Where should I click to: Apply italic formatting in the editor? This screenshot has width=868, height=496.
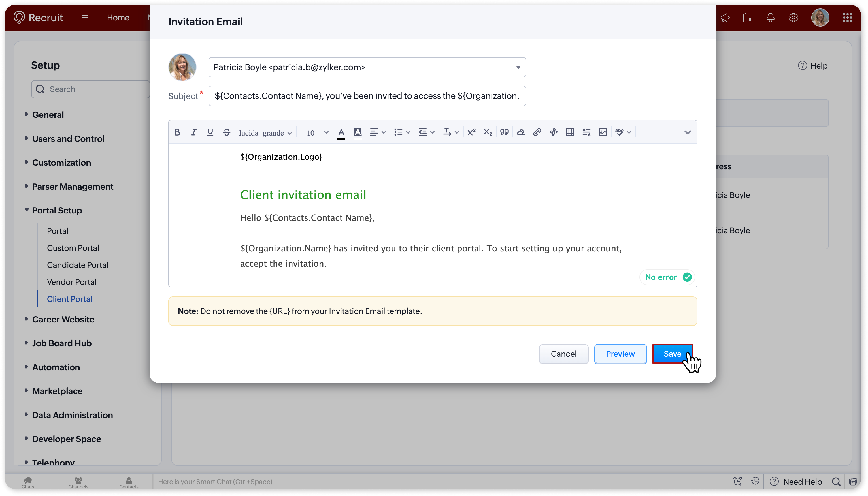coord(193,132)
